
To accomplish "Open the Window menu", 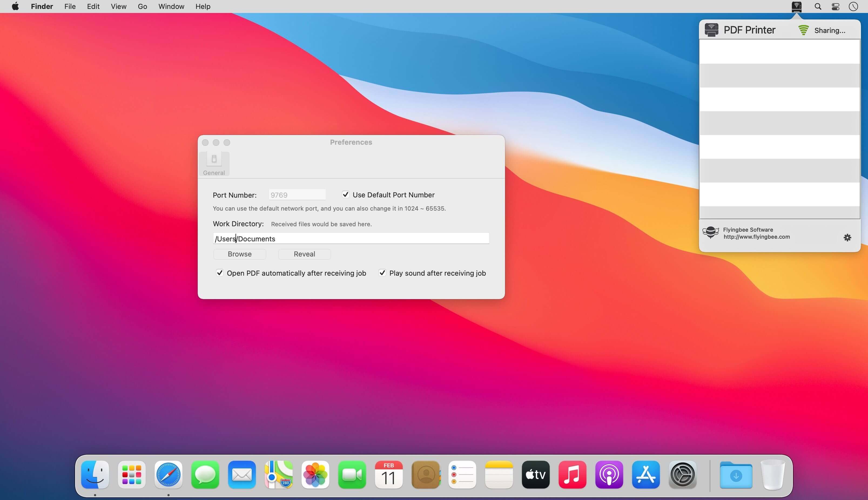I will click(x=171, y=6).
